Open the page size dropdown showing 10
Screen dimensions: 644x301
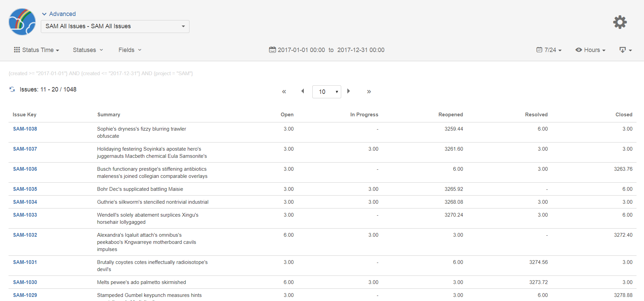coord(327,92)
